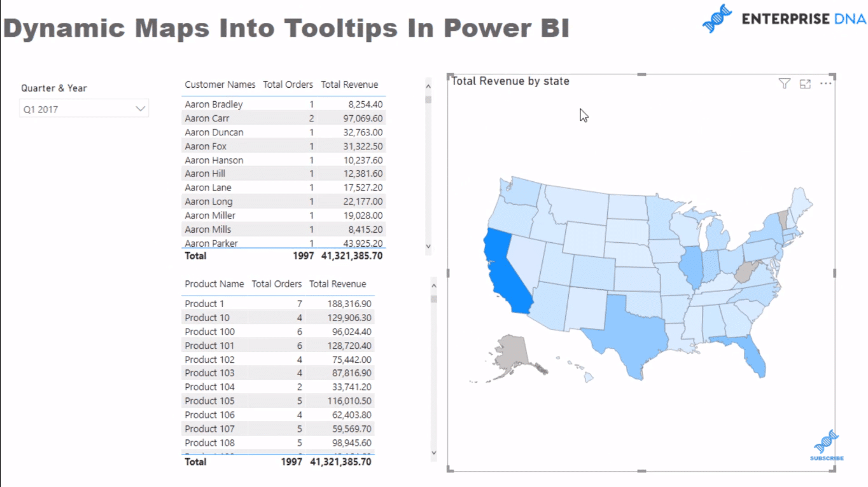The height and width of the screenshot is (487, 868).
Task: Sort customer table by Total Revenue header
Action: (x=349, y=85)
